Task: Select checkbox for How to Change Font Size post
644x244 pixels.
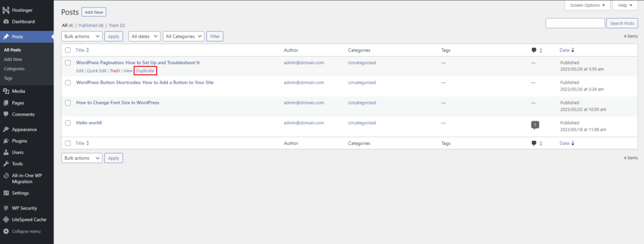Action: coord(68,103)
